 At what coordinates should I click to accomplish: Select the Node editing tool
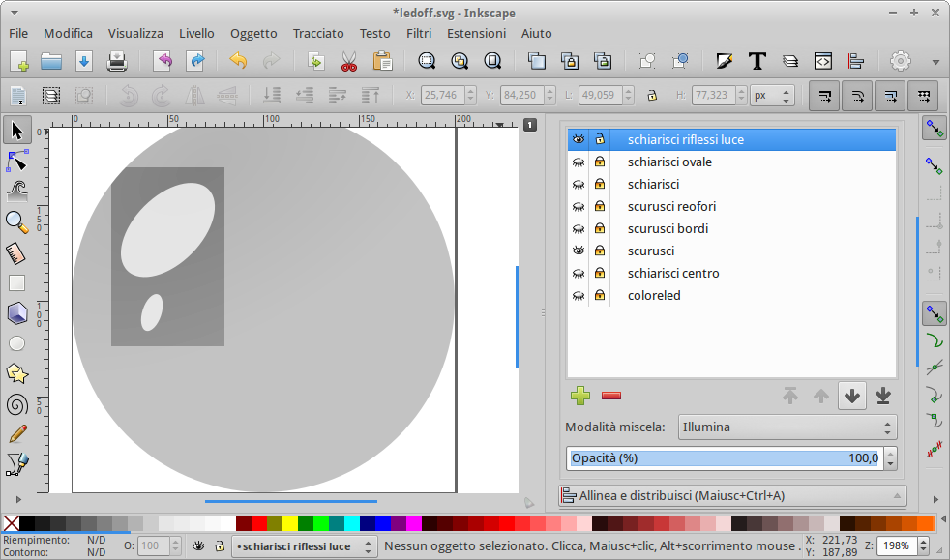[16, 161]
